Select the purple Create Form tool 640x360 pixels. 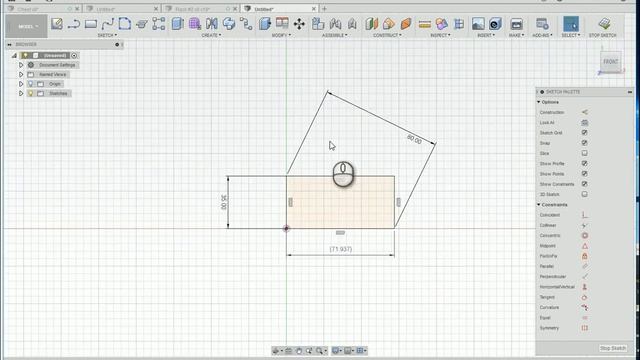(195, 24)
